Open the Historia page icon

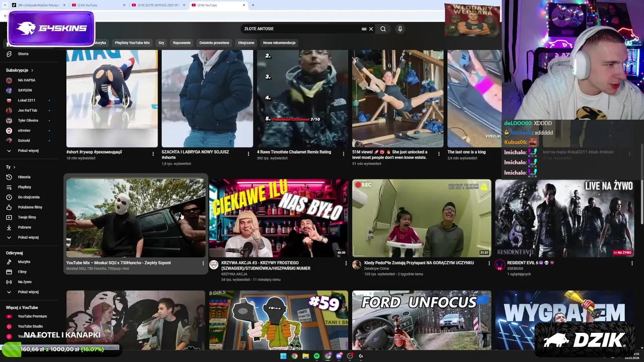(x=9, y=177)
